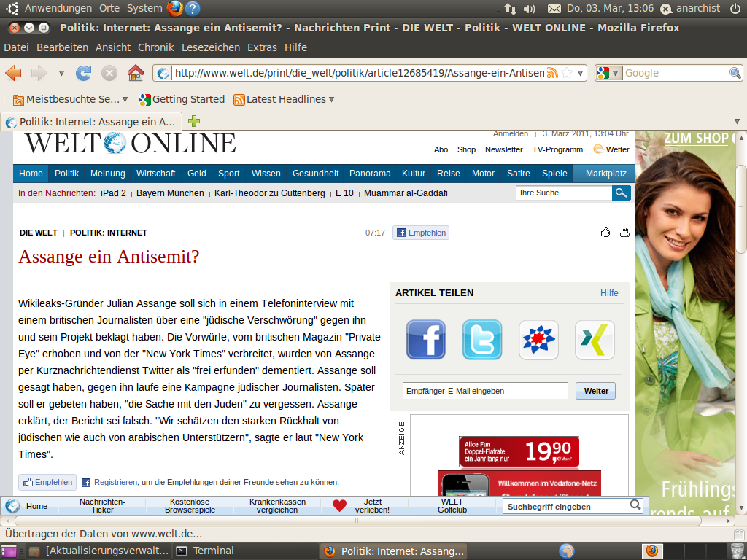Open the list all tabs dropdown arrow
The height and width of the screenshot is (560, 747).
point(737,122)
